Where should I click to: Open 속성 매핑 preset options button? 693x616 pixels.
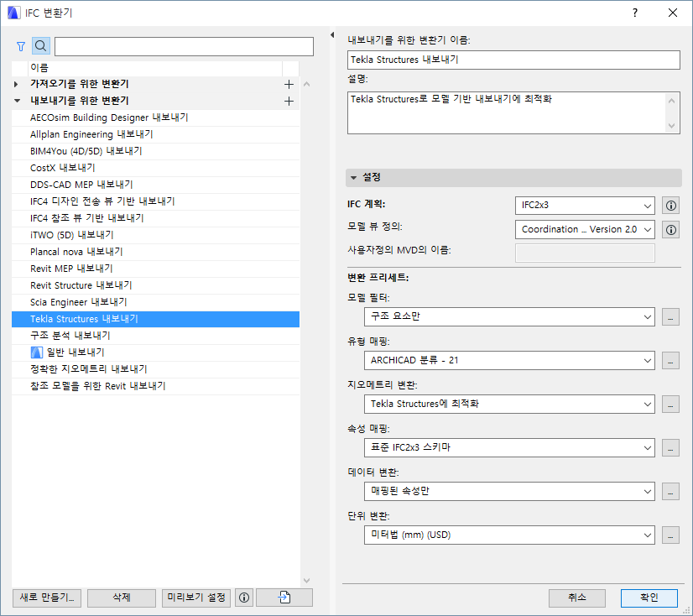click(670, 448)
